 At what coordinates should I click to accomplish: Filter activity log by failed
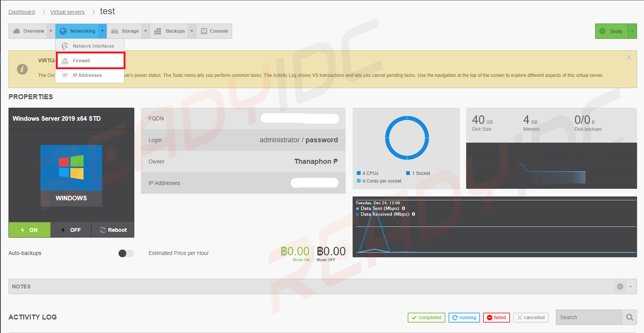(x=497, y=318)
